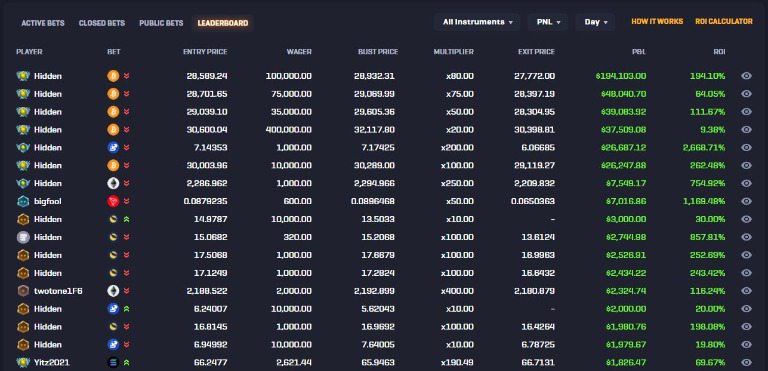This screenshot has height=371, width=768.
Task: Switch to the Active Bets tab
Action: [x=43, y=23]
